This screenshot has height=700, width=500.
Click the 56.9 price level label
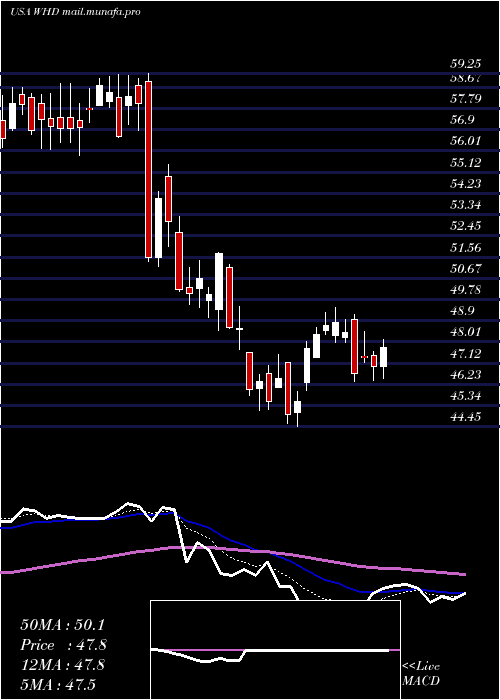point(462,120)
